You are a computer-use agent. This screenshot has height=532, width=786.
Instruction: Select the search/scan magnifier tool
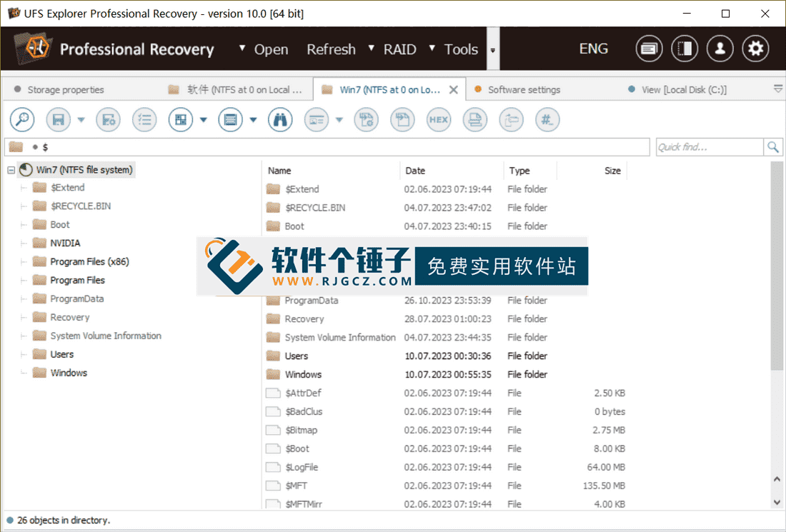click(21, 119)
